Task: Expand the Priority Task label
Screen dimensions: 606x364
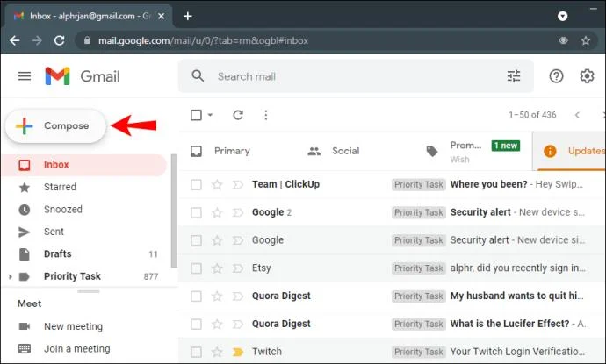Action: tap(11, 276)
